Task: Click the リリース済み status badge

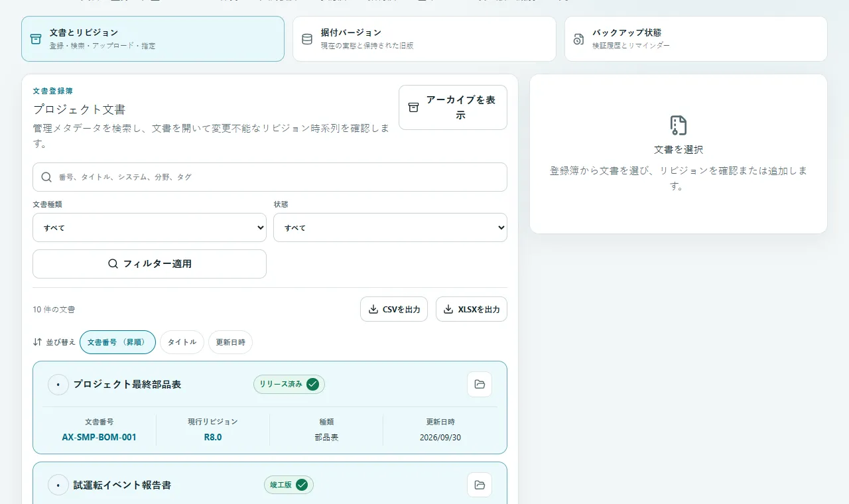Action: click(289, 384)
